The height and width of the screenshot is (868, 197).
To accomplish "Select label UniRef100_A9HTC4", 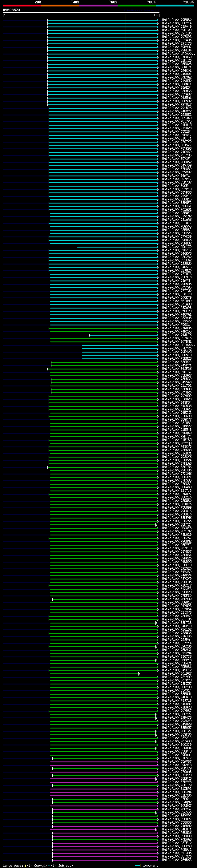I will 177,436.
